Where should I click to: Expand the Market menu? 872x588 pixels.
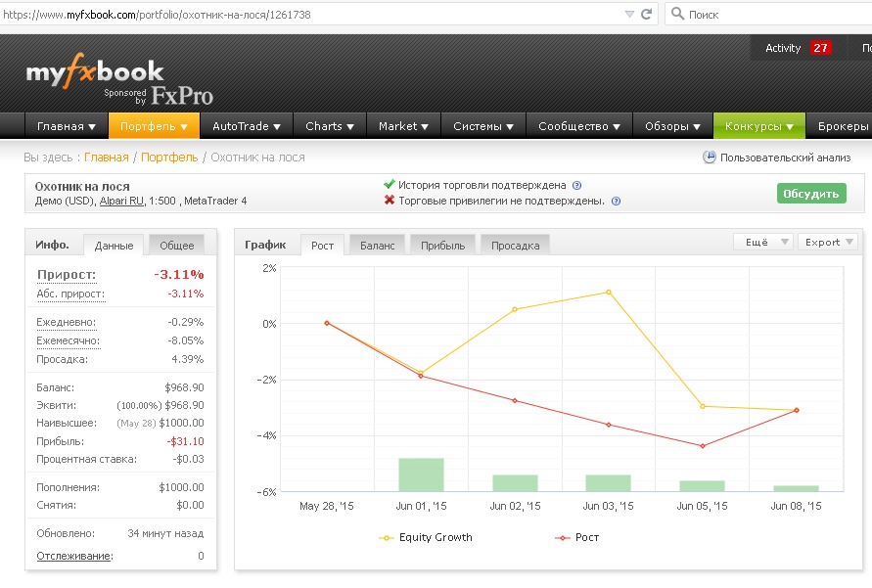pos(403,126)
